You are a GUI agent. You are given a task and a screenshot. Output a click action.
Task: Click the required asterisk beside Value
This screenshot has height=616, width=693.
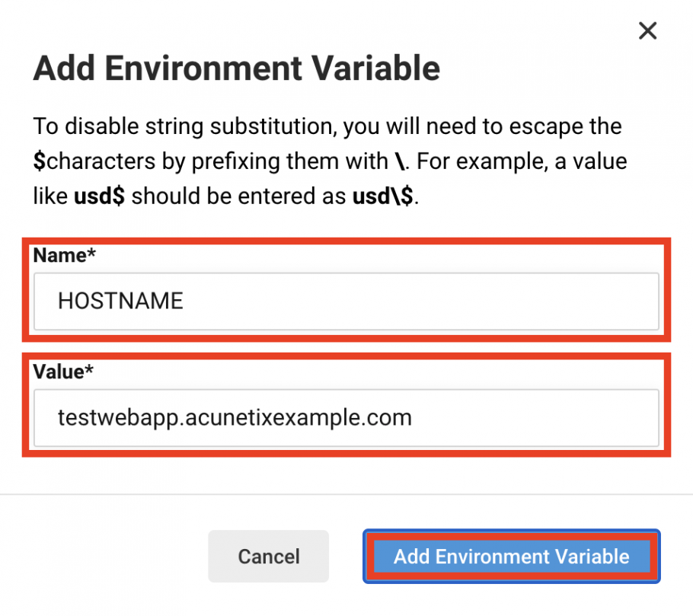pyautogui.click(x=89, y=369)
